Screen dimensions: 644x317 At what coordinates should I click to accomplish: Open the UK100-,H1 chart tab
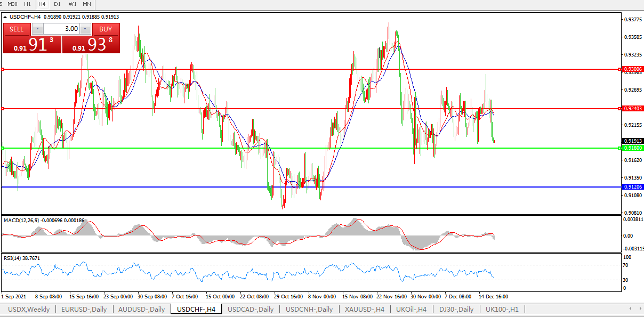(501, 309)
